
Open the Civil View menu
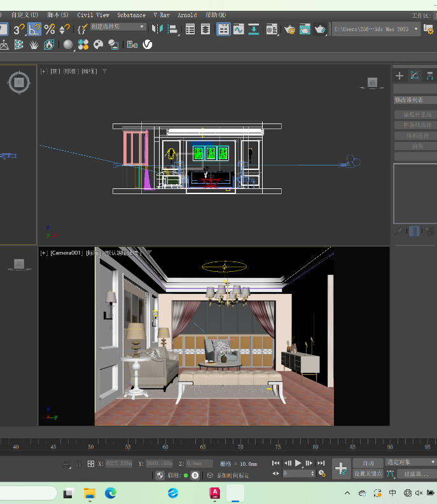tap(93, 15)
